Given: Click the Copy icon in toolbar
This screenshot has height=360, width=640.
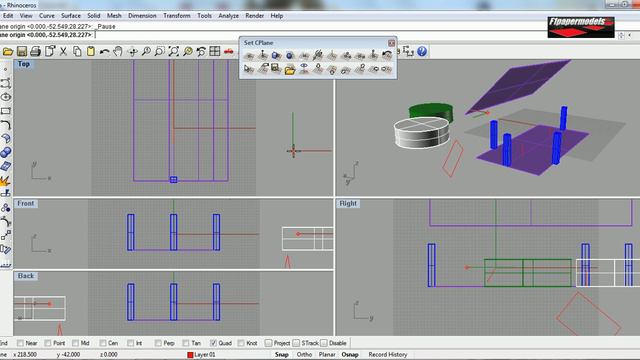Looking at the screenshot, I should 77,51.
